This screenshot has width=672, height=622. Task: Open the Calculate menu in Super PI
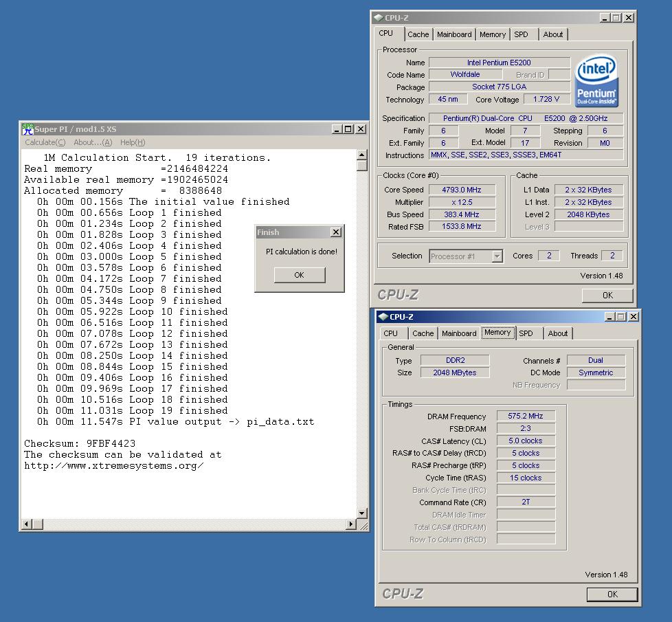pyautogui.click(x=45, y=142)
